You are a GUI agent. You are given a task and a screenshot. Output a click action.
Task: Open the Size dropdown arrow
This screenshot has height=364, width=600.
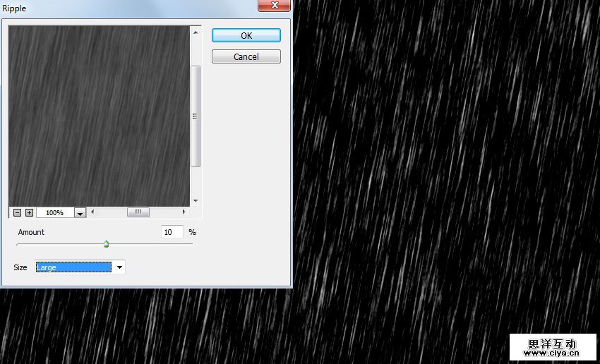pos(119,267)
